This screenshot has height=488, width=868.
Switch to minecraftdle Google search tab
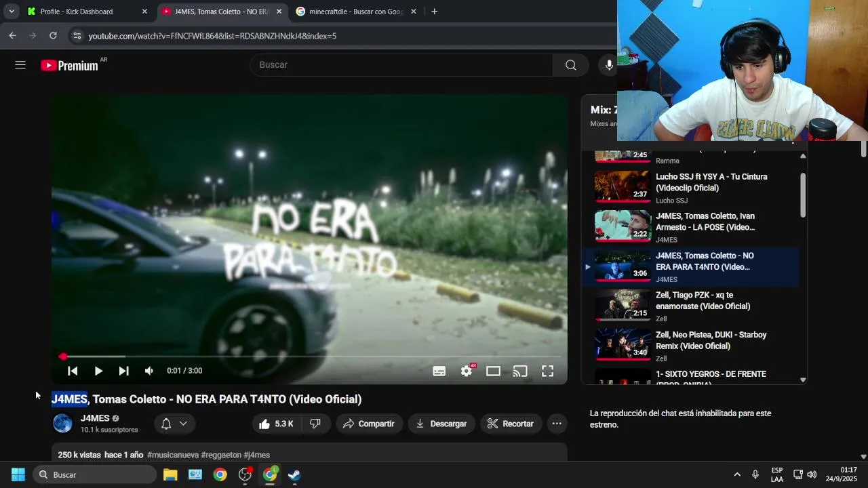pyautogui.click(x=357, y=12)
